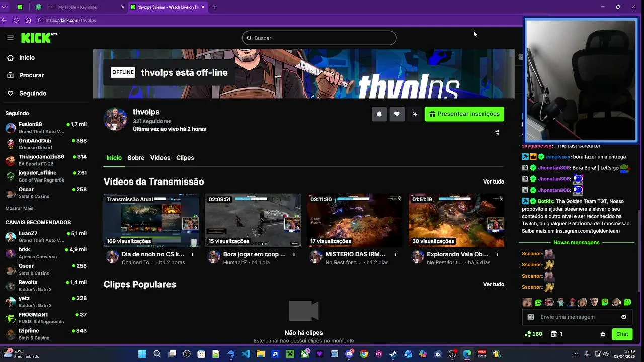The height and width of the screenshot is (362, 644).
Task: Open the Transmissão Atual video thumbnail
Action: point(151,220)
